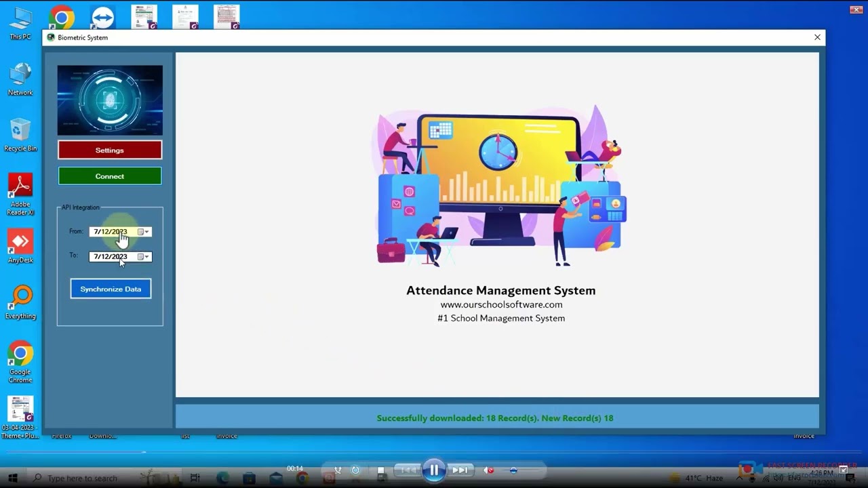868x488 pixels.
Task: Close the Biometric System window
Action: [x=817, y=37]
